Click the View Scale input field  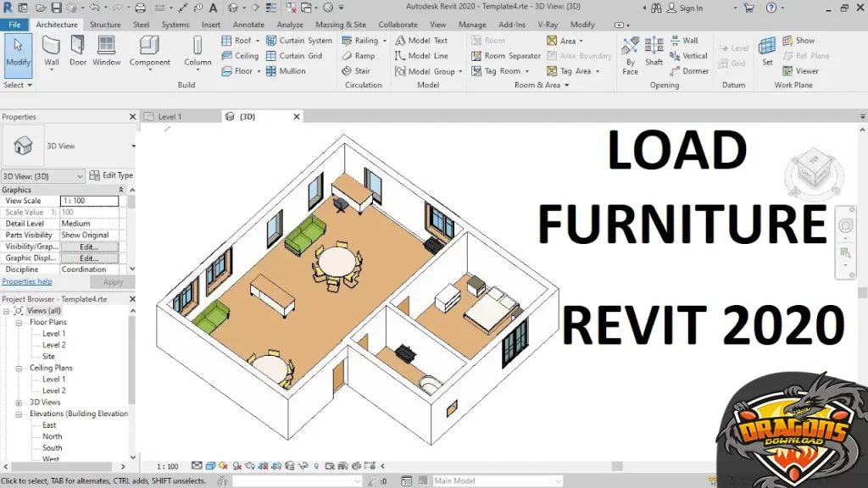point(88,201)
